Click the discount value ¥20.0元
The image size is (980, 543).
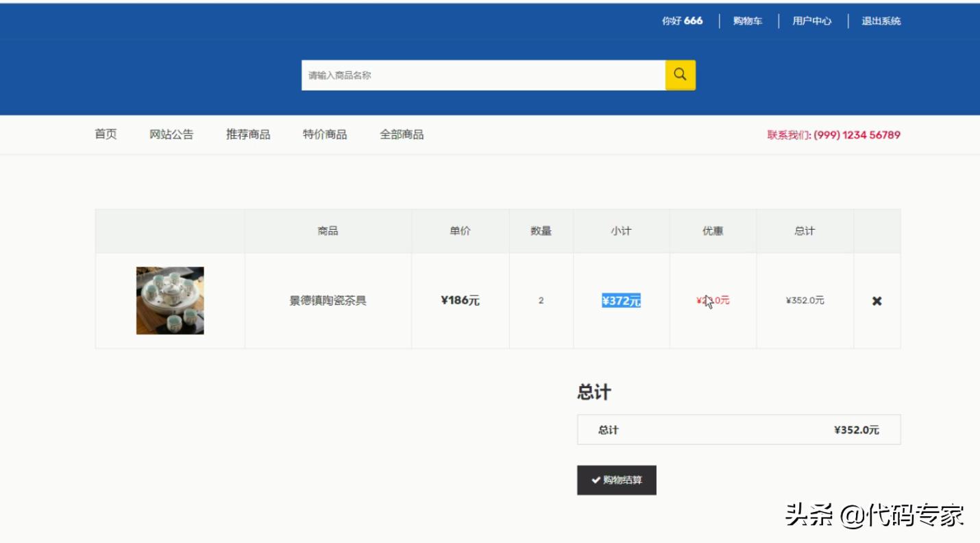[713, 300]
